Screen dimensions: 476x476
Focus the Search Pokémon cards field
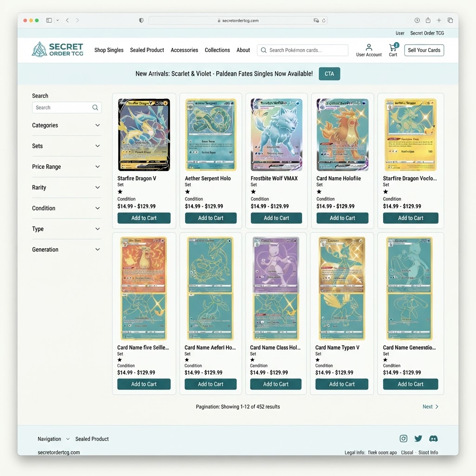303,50
